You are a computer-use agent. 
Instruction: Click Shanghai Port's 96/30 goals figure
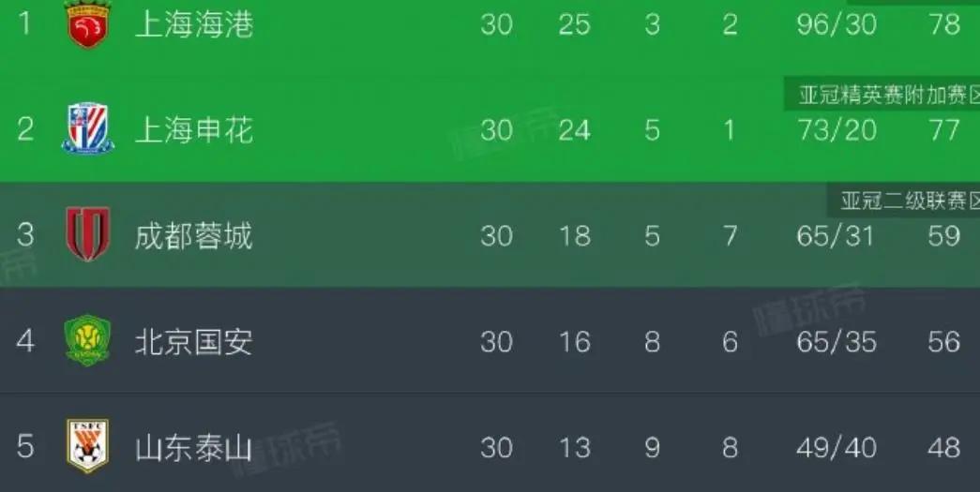(x=837, y=24)
